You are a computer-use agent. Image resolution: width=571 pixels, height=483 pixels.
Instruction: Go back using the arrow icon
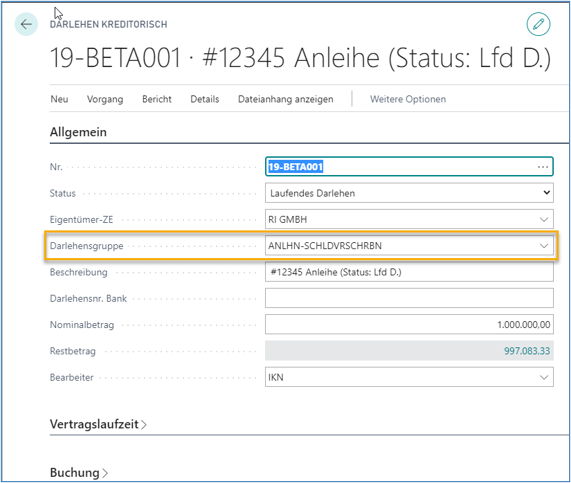point(26,24)
